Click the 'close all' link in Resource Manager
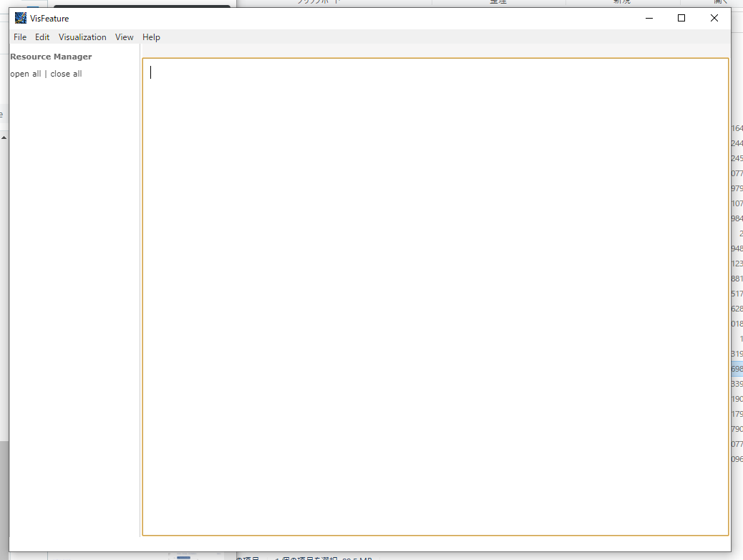 [66, 74]
